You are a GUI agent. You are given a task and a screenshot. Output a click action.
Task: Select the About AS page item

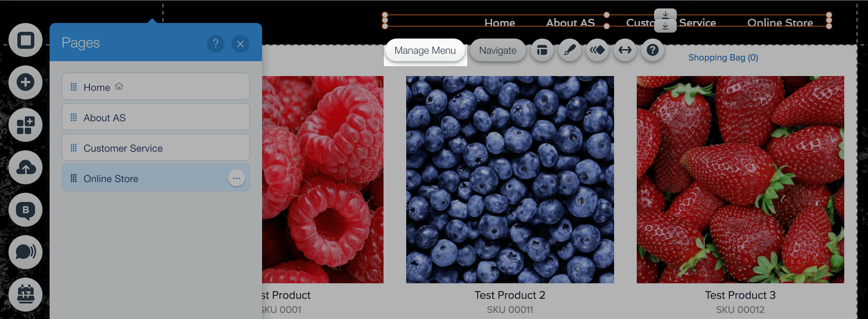click(x=156, y=117)
